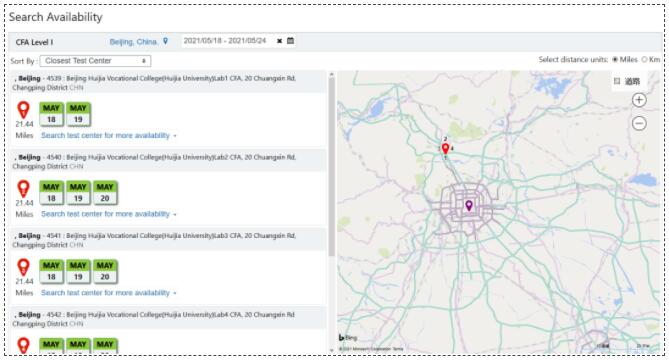Image resolution: width=669 pixels, height=360 pixels.
Task: Click the purple location marker on the map
Action: [468, 206]
